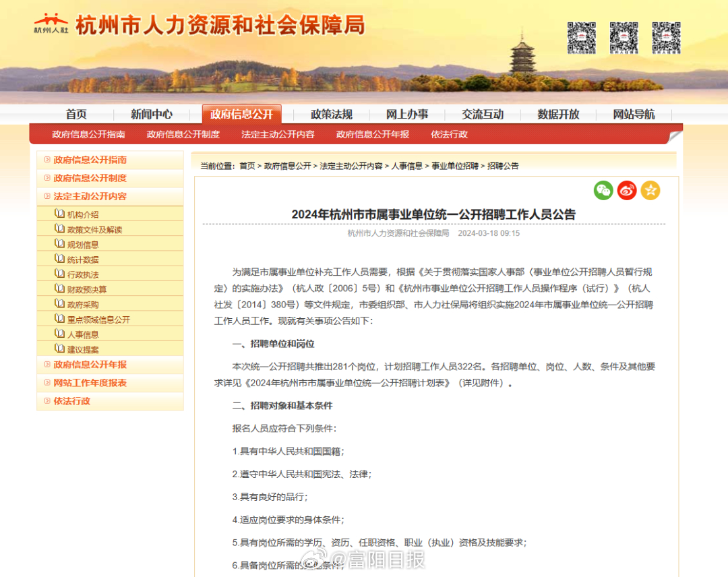
Task: Open the 网上办事 menu
Action: (x=407, y=114)
